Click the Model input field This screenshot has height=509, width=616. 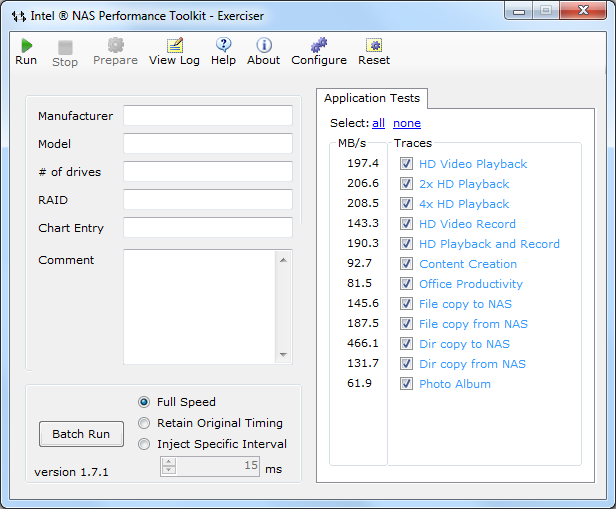point(208,143)
